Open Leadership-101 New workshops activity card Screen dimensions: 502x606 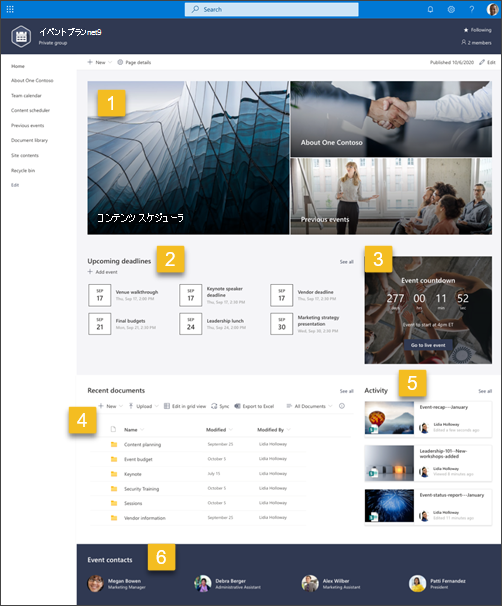[x=428, y=463]
